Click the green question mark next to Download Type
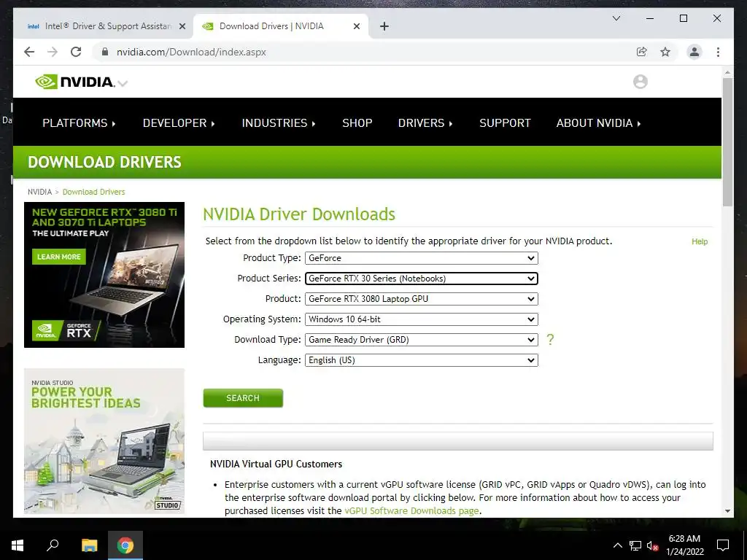The width and height of the screenshot is (747, 560). click(x=550, y=340)
